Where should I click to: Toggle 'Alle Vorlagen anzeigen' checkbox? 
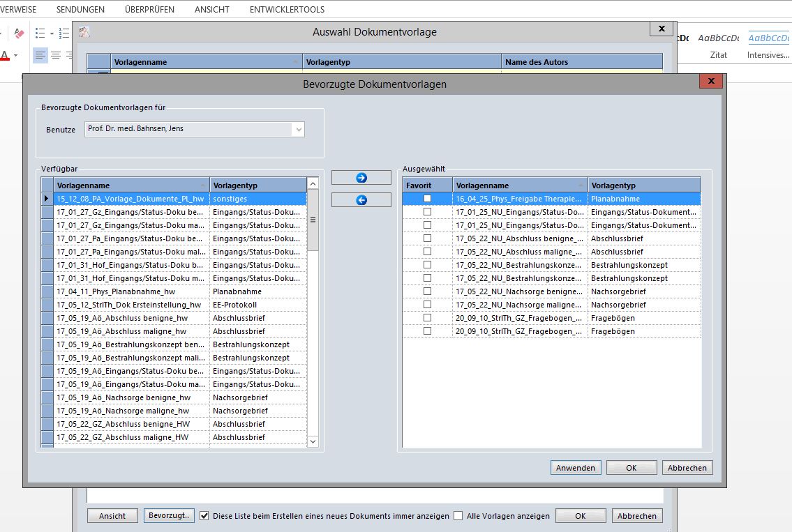pos(458,516)
